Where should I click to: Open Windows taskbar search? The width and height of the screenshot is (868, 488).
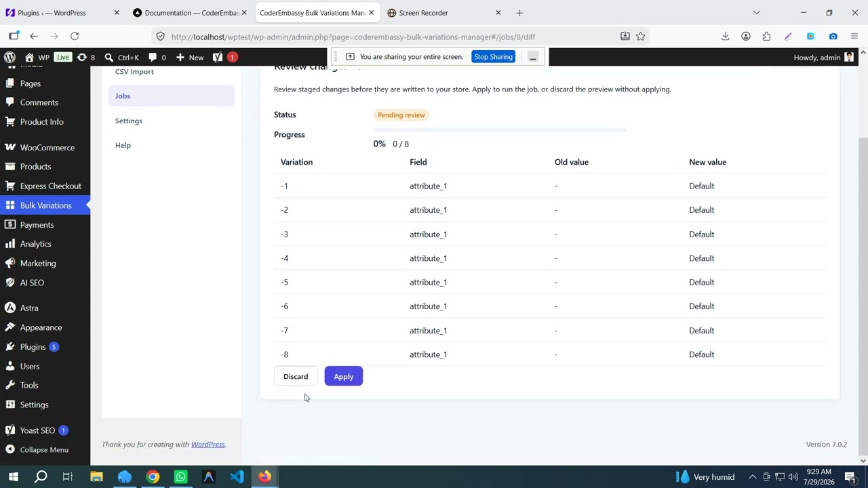pyautogui.click(x=41, y=476)
